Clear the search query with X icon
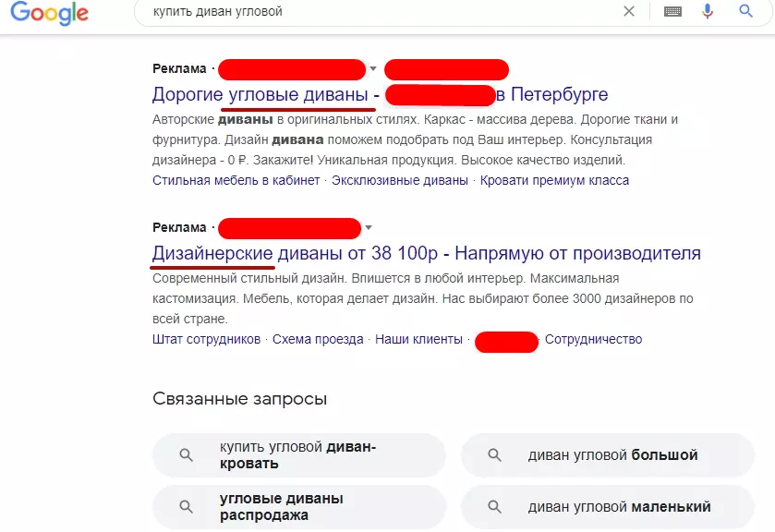 point(629,11)
